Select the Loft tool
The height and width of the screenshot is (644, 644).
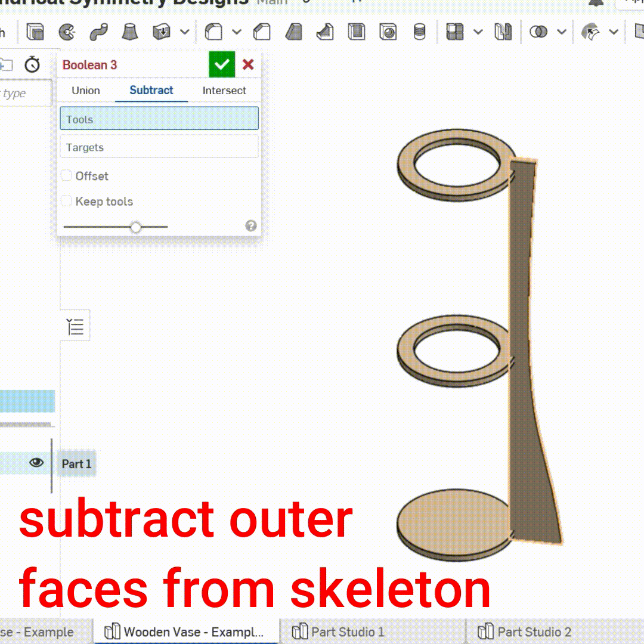tap(130, 33)
